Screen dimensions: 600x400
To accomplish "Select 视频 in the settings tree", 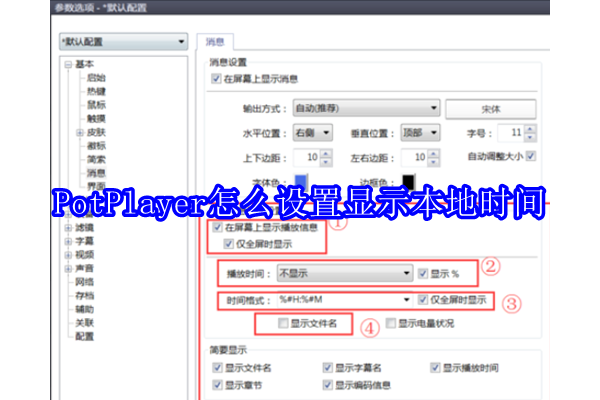I will (x=85, y=255).
